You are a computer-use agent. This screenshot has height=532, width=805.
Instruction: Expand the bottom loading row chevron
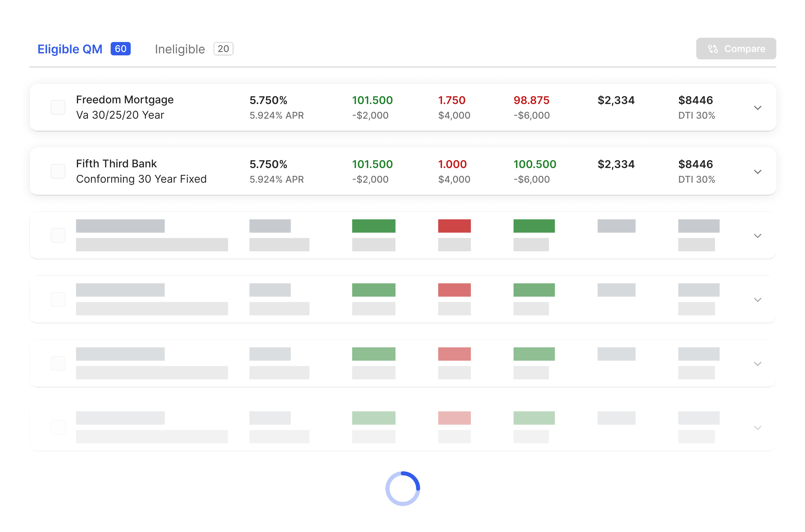pyautogui.click(x=757, y=428)
